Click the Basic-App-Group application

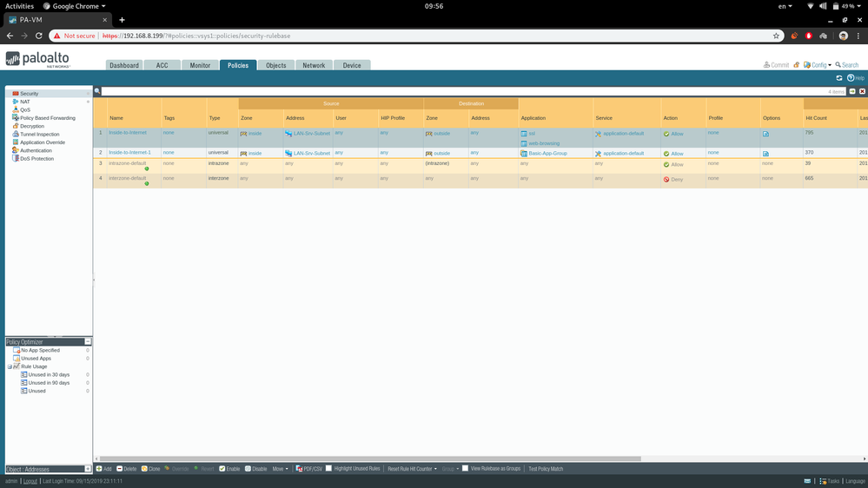tap(547, 154)
